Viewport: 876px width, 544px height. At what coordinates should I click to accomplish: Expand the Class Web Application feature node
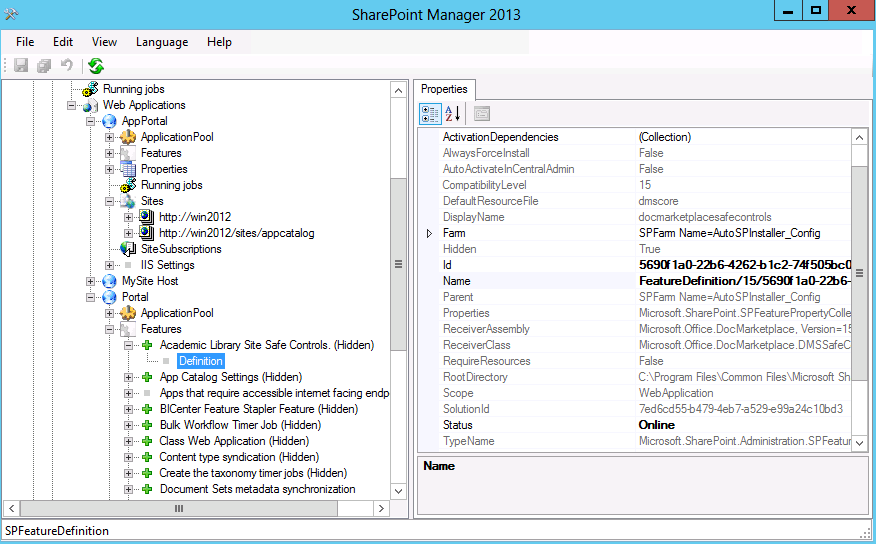pos(128,441)
